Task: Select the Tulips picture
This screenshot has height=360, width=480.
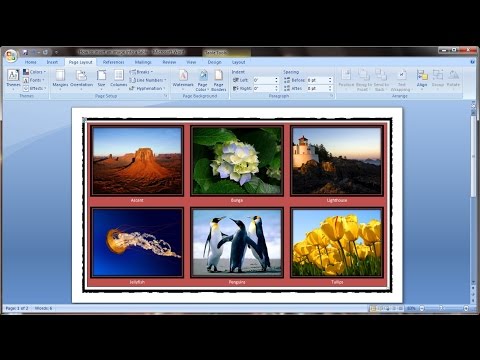Action: click(337, 242)
